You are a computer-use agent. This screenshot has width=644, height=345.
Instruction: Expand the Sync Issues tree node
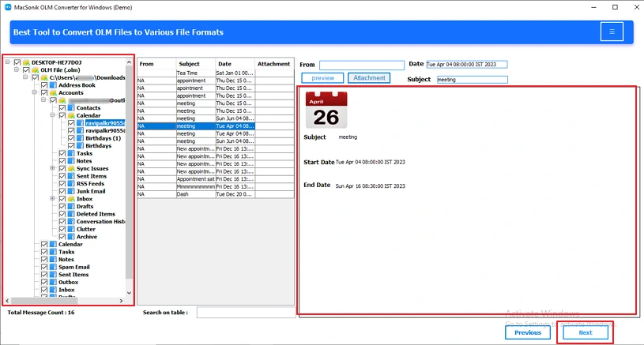tap(53, 168)
